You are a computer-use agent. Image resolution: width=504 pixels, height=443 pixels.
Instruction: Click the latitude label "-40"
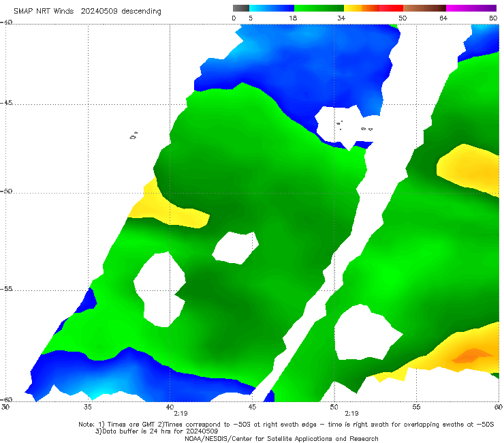tap(6, 22)
